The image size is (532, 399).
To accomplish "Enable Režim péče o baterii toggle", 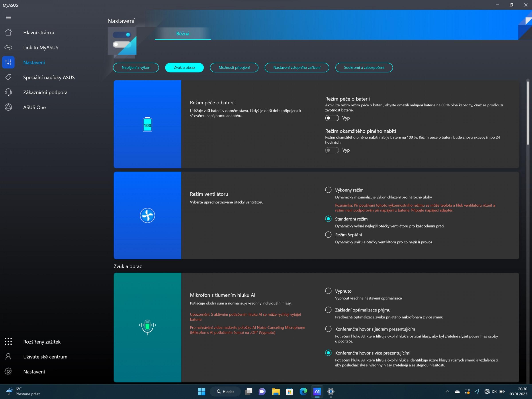I will tap(332, 118).
